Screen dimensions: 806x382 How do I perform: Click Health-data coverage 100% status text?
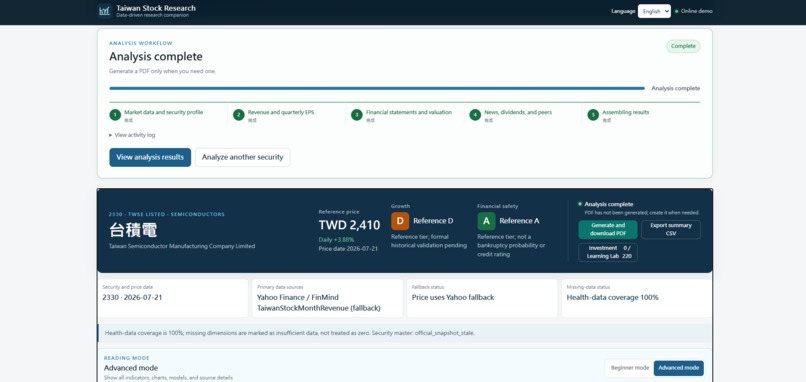coord(612,298)
